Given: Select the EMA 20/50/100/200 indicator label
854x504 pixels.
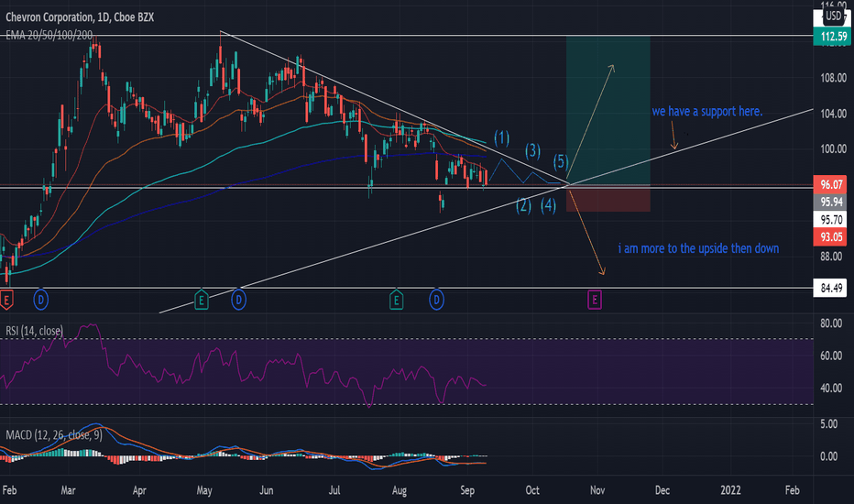Looking at the screenshot, I should (x=49, y=36).
